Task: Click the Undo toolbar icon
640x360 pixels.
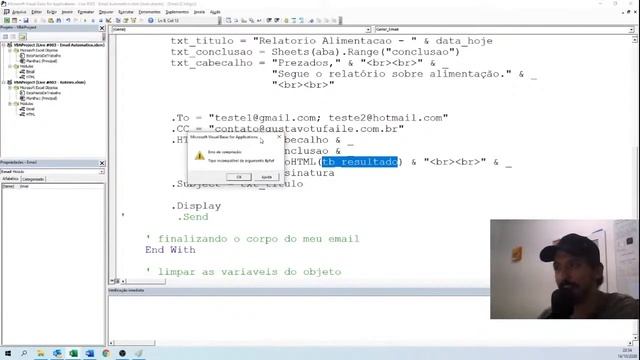Action: click(x=68, y=20)
